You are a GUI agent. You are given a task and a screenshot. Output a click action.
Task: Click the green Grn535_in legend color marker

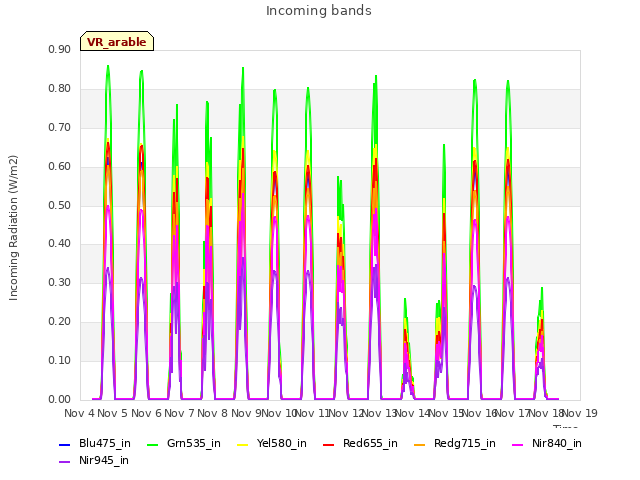[152, 444]
